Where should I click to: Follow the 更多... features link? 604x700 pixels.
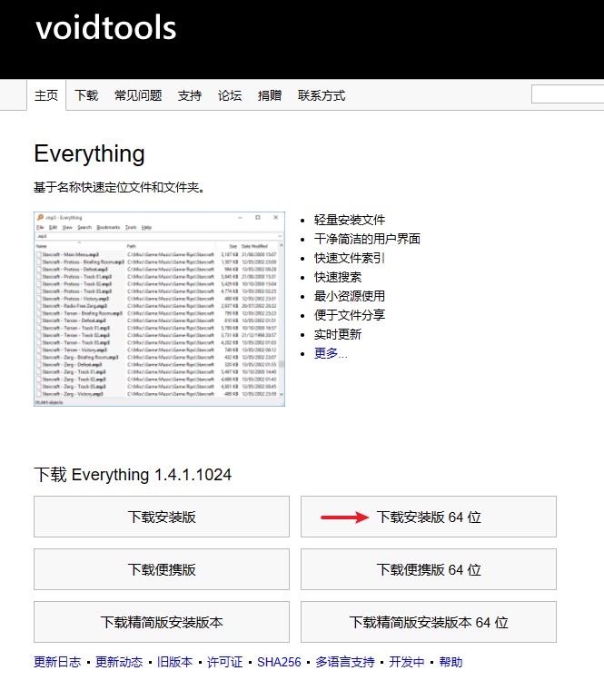click(x=331, y=353)
